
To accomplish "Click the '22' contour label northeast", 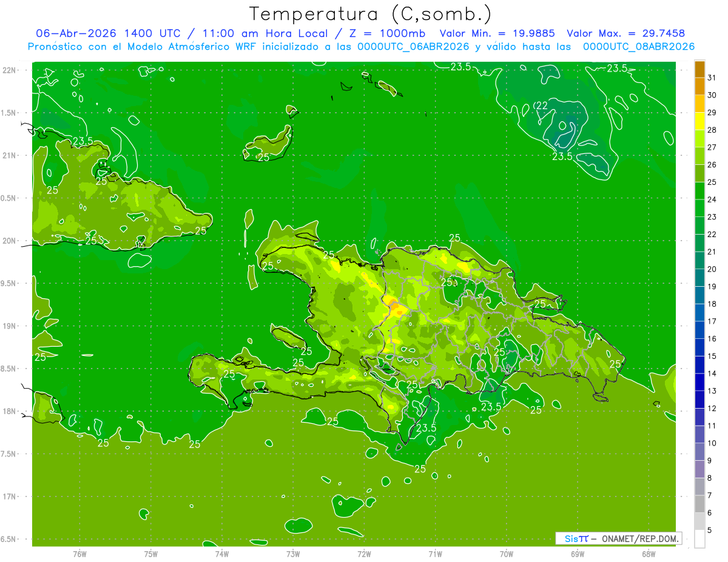I will click(x=542, y=107).
